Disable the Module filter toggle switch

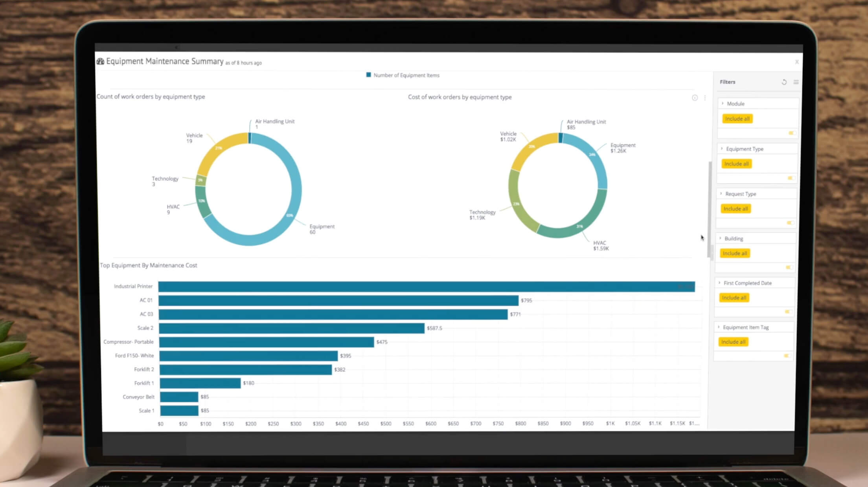point(791,133)
